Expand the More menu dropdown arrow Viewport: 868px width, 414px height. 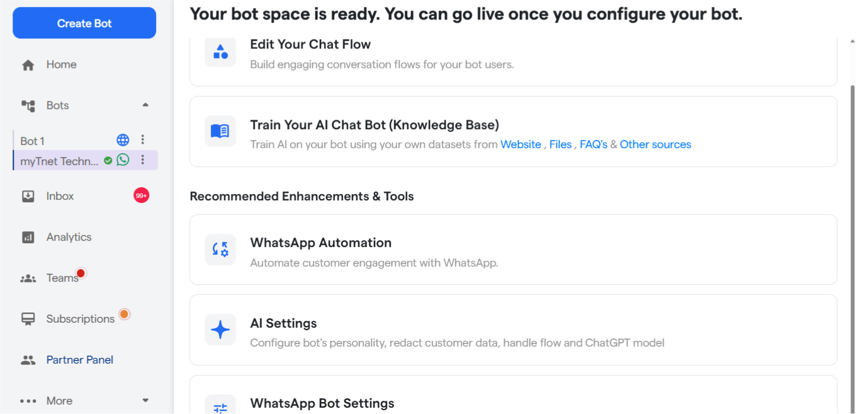coord(145,400)
